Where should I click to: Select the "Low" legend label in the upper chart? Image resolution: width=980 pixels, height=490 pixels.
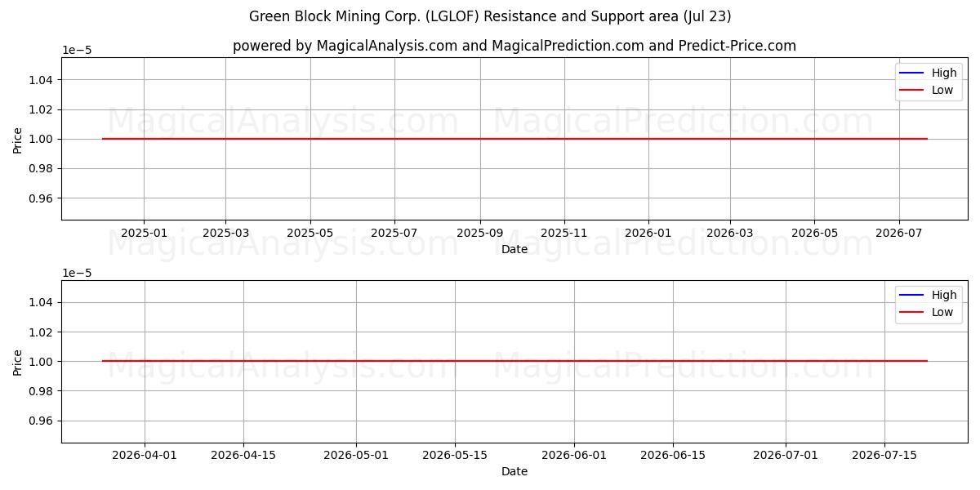point(942,90)
